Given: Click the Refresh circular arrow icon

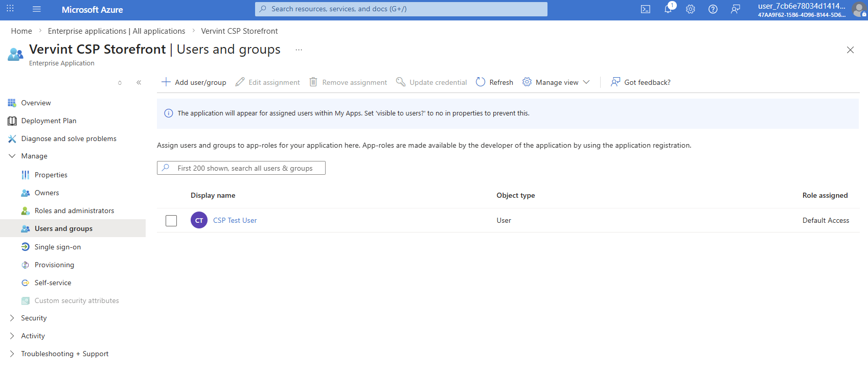Looking at the screenshot, I should coord(481,82).
